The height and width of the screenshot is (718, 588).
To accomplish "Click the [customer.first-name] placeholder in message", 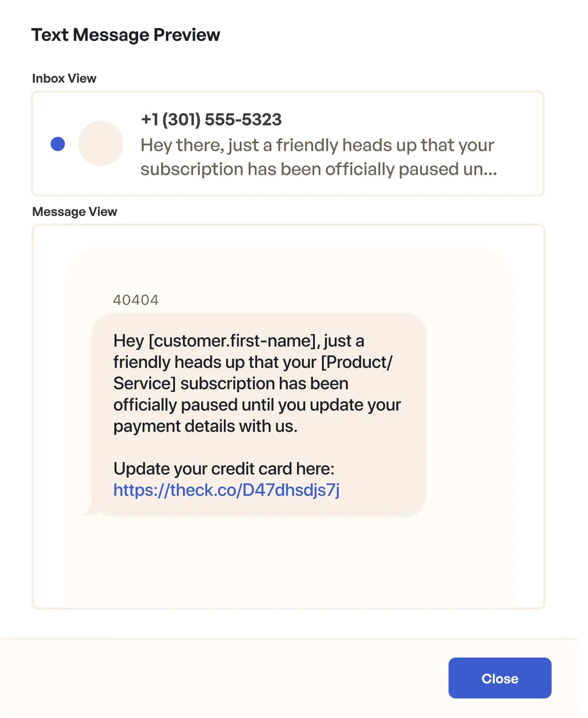I will (232, 341).
